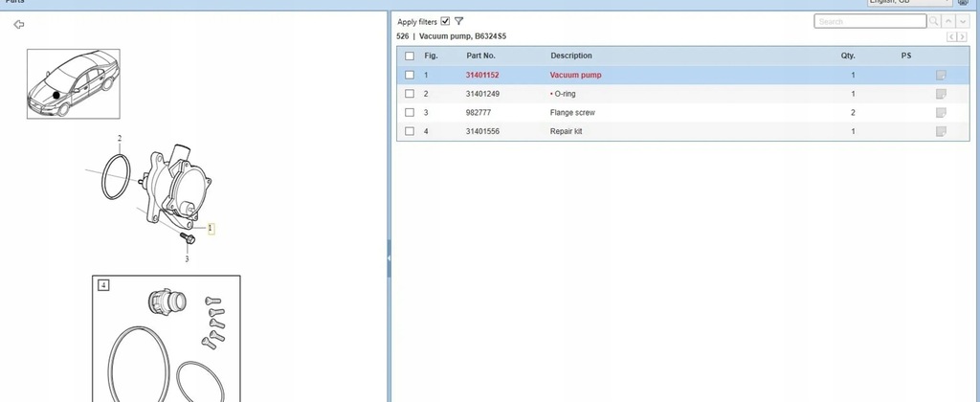Open the filter funnel icon
The width and height of the screenshot is (980, 402).
[458, 21]
